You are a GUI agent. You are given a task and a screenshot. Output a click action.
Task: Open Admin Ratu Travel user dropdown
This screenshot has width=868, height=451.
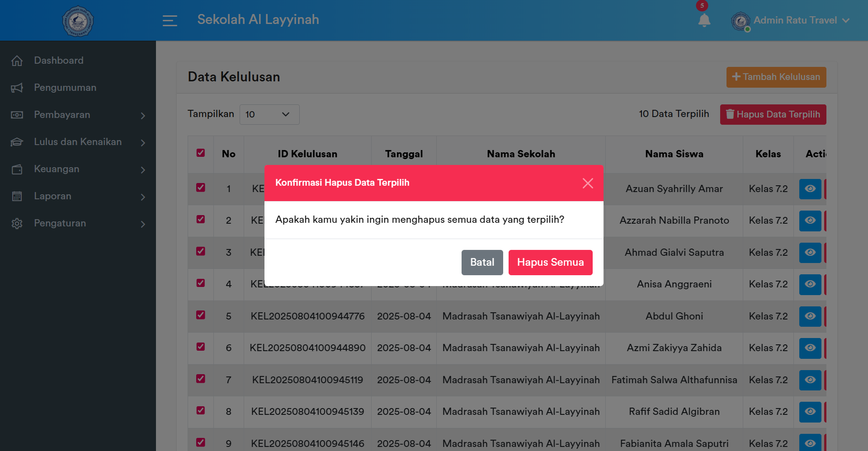tap(791, 20)
